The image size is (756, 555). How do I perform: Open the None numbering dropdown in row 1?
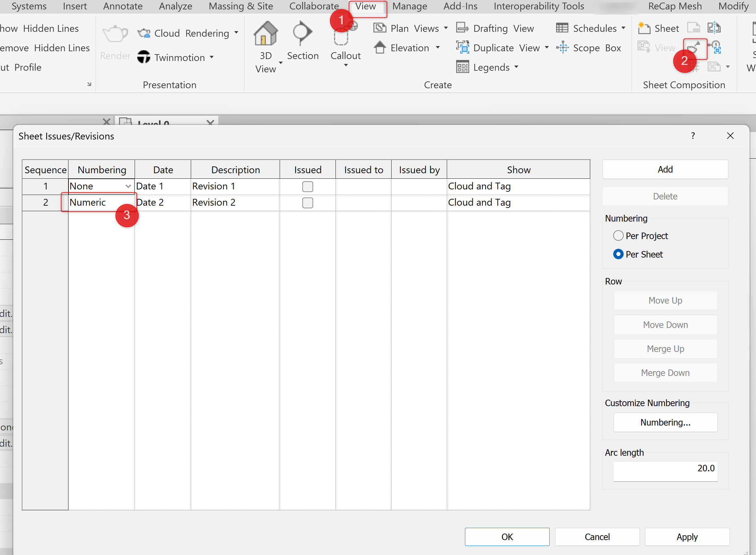128,186
